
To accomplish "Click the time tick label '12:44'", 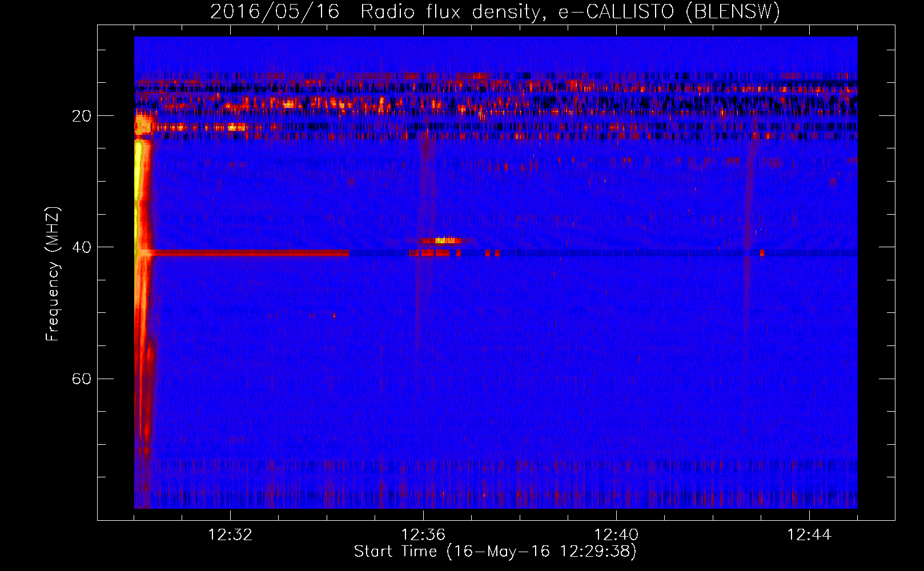I will point(809,535).
